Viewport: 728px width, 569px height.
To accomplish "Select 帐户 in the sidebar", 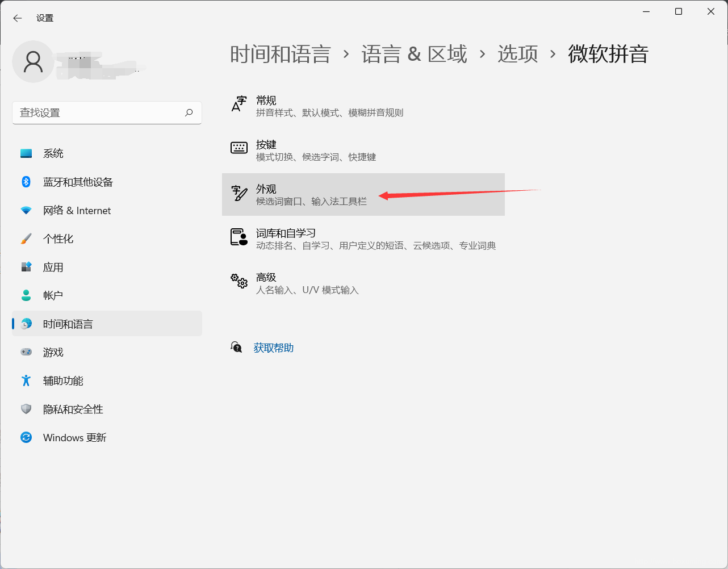I will tap(107, 295).
